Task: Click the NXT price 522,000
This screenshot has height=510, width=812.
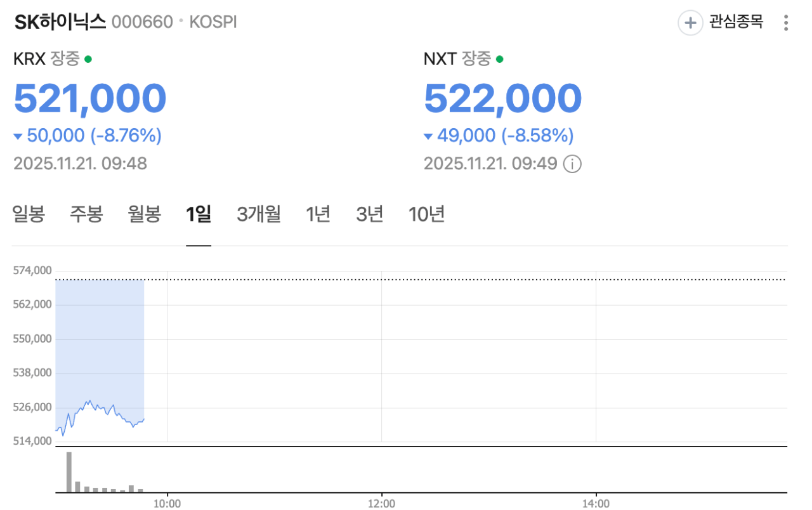Action: [502, 99]
